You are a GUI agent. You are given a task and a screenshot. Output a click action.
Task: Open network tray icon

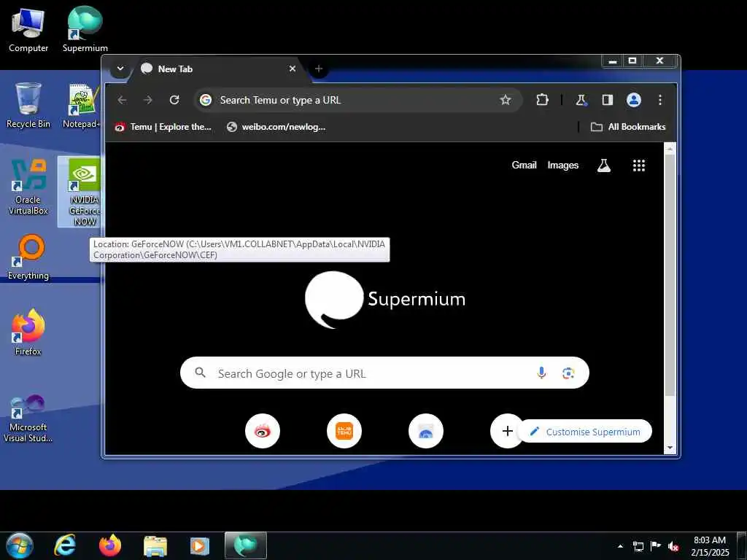[638, 546]
